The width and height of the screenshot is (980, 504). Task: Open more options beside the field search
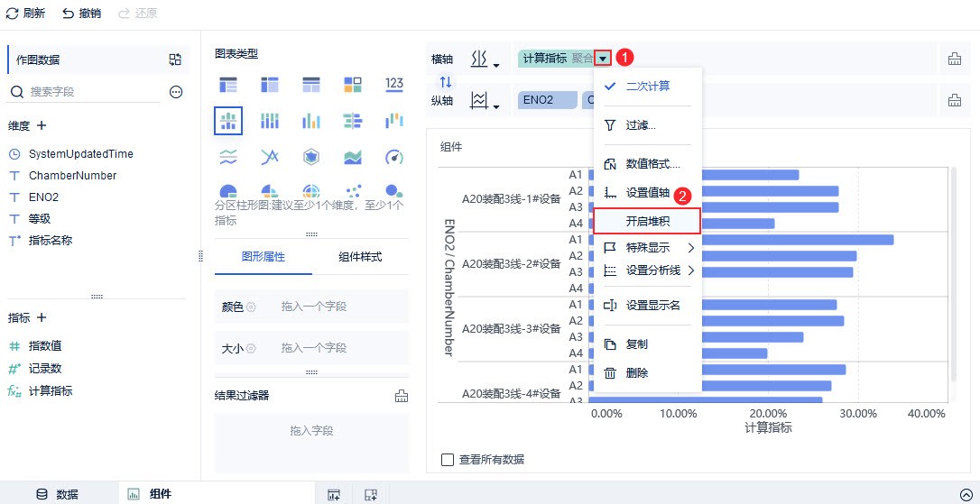[176, 92]
